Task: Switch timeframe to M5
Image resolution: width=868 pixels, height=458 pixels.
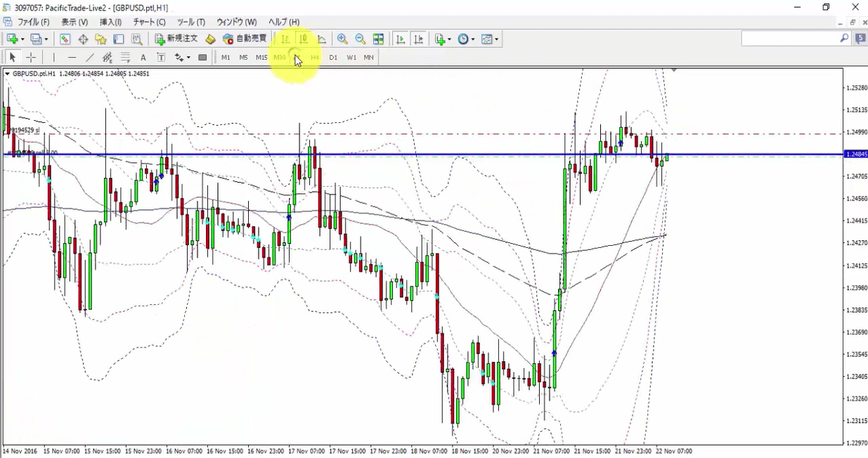Action: click(x=243, y=58)
